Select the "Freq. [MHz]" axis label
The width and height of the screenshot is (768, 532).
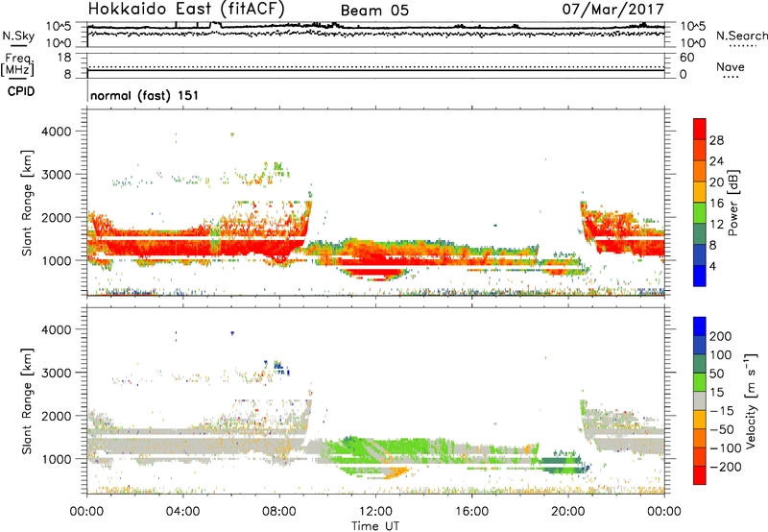17,64
